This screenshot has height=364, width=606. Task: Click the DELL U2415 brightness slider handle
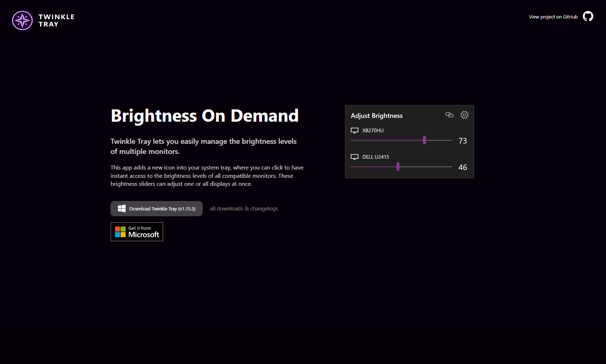(x=398, y=167)
